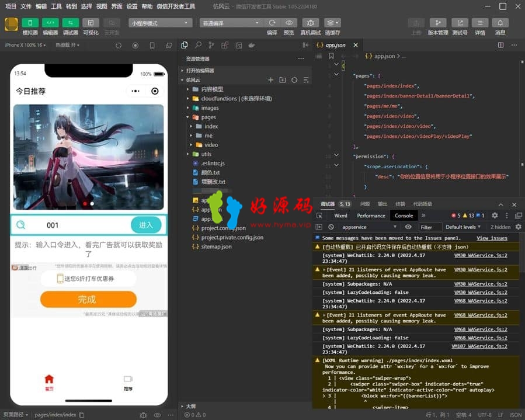The width and height of the screenshot is (525, 420).
Task: Open the 帮助 menu
Action: (x=147, y=6)
